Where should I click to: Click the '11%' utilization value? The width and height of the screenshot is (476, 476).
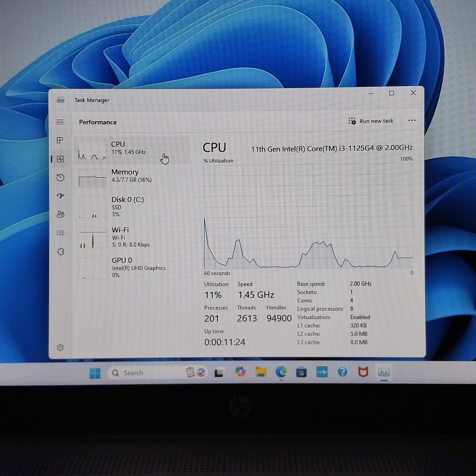213,295
